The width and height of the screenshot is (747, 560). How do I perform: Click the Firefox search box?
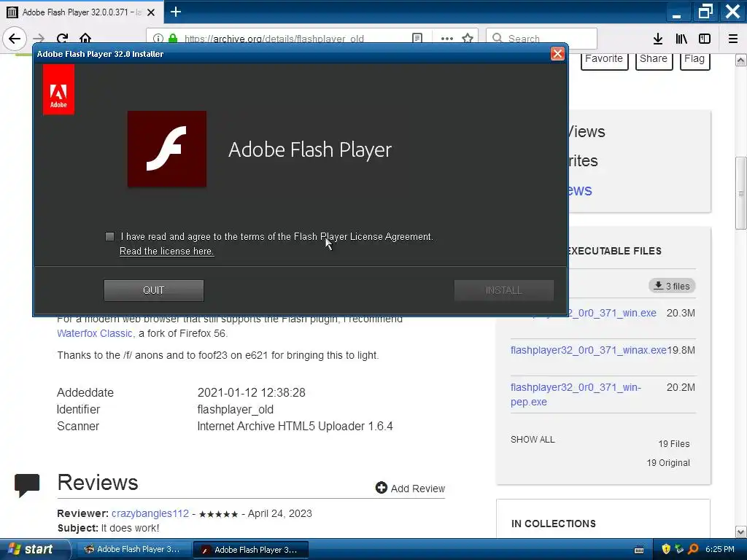541,39
